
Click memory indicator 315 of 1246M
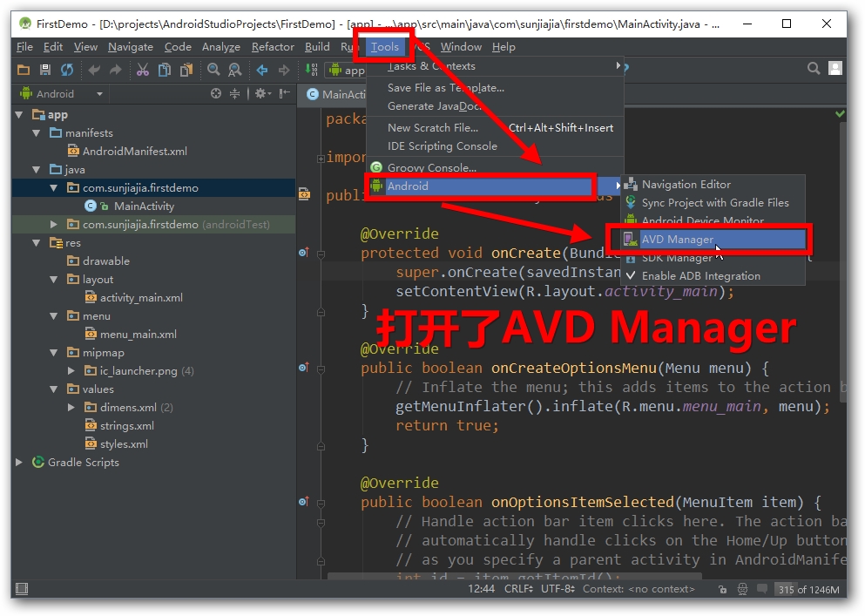pos(808,589)
